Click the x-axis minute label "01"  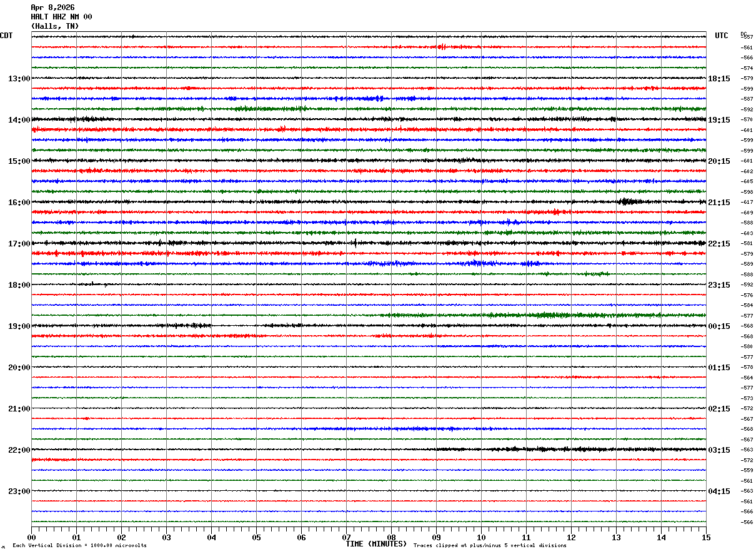(76, 537)
